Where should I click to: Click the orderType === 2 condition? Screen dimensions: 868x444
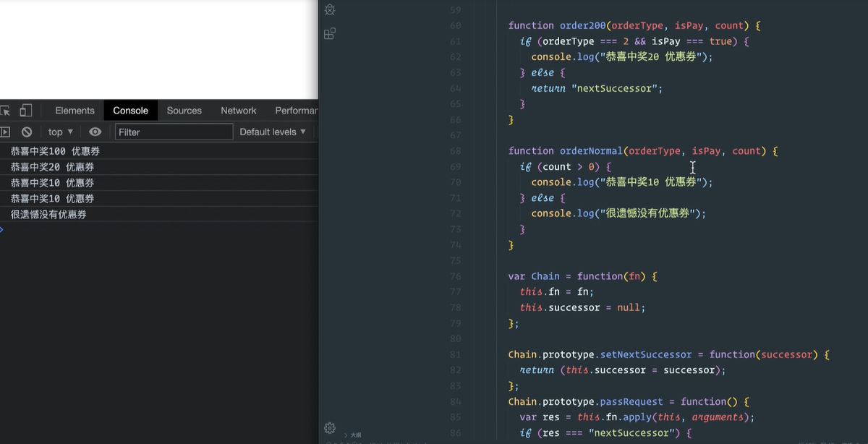[584, 41]
